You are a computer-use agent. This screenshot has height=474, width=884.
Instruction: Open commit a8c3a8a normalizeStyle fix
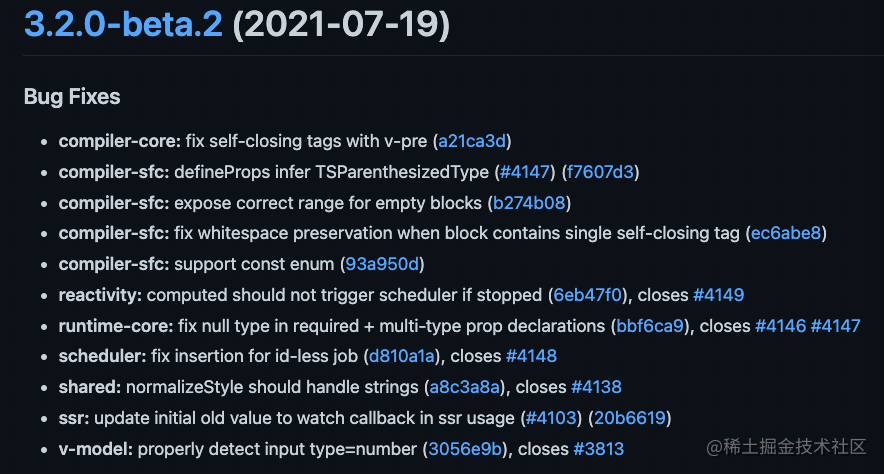coord(465,387)
